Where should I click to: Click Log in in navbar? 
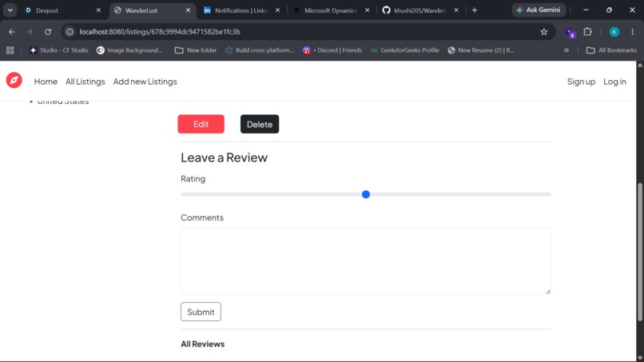614,82
